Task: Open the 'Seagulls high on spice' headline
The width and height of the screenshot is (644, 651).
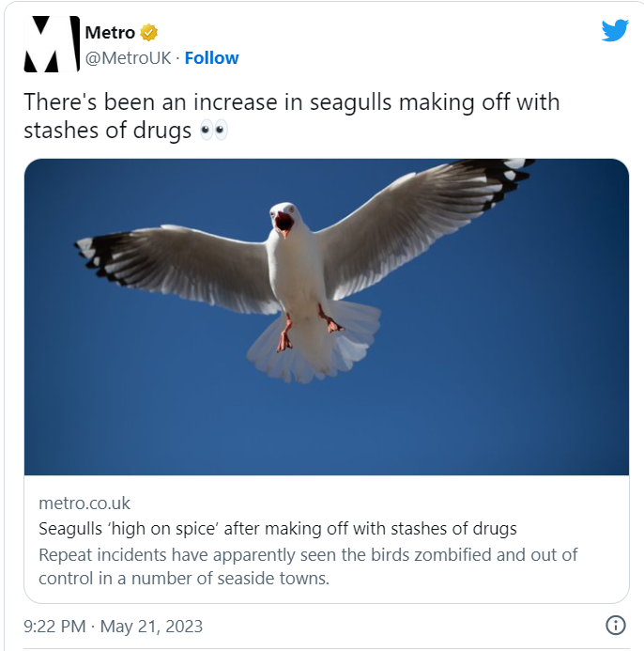Action: click(x=278, y=529)
